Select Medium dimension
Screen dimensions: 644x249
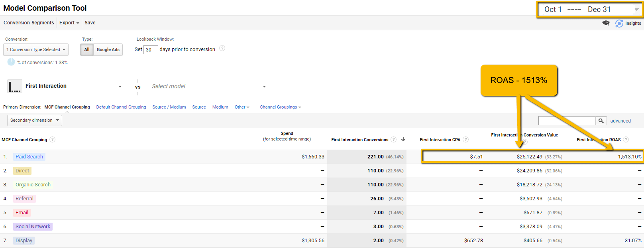click(220, 107)
